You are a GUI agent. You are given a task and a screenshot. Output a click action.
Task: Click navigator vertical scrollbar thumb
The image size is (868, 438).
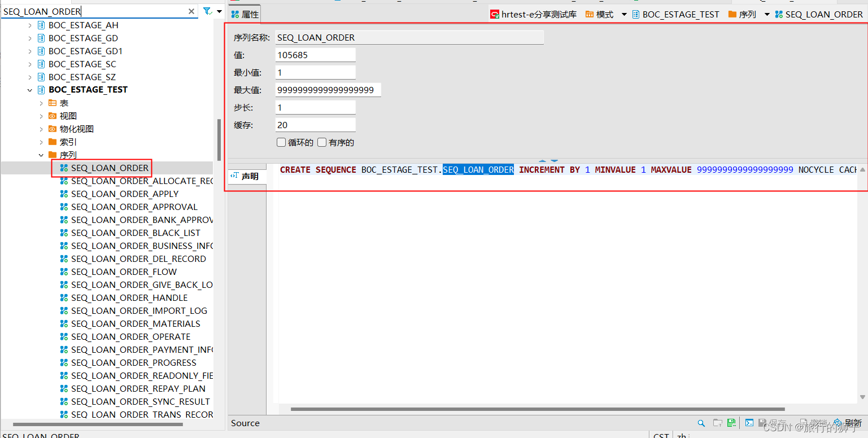(x=219, y=140)
